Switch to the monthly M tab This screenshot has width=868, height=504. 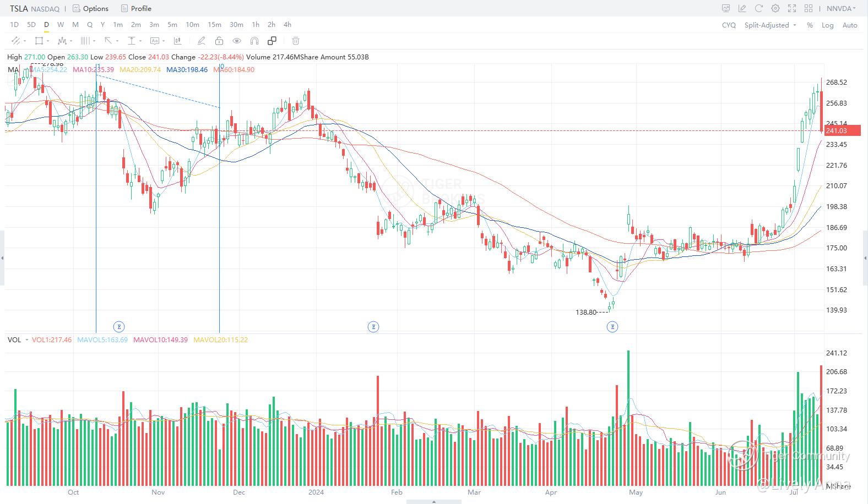[x=75, y=24]
